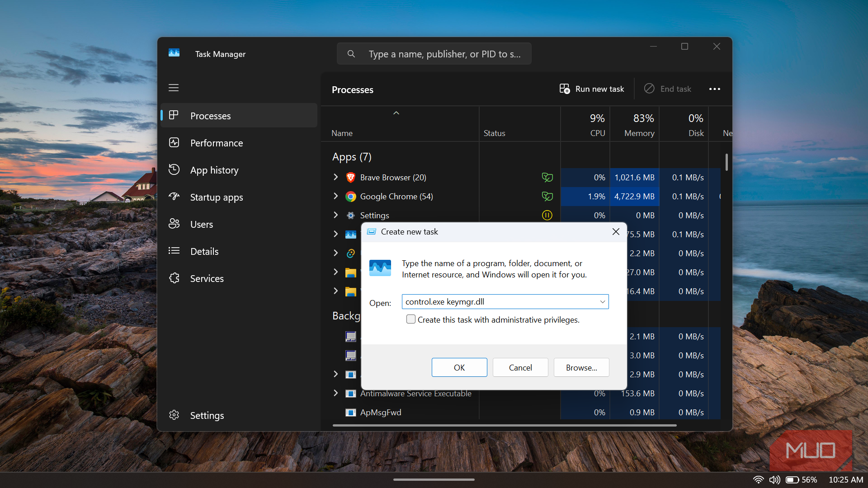868x488 pixels.
Task: Click Google Chrome's 4,722.9 MB memory value
Action: point(634,197)
